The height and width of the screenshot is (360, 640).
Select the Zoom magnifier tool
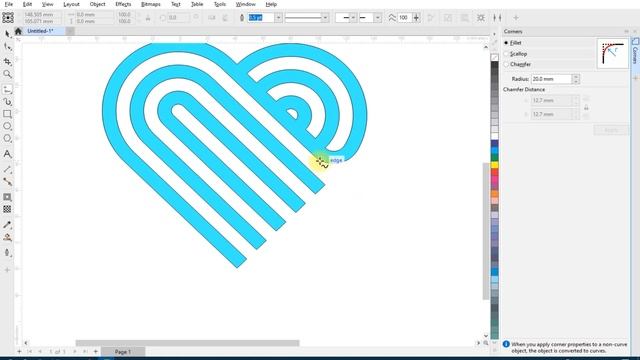click(x=7, y=74)
